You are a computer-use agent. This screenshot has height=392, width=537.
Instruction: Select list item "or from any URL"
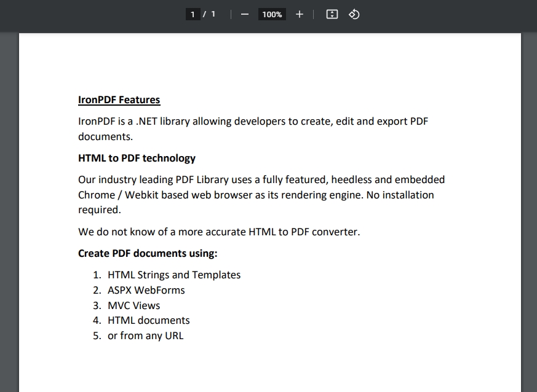[x=145, y=335]
